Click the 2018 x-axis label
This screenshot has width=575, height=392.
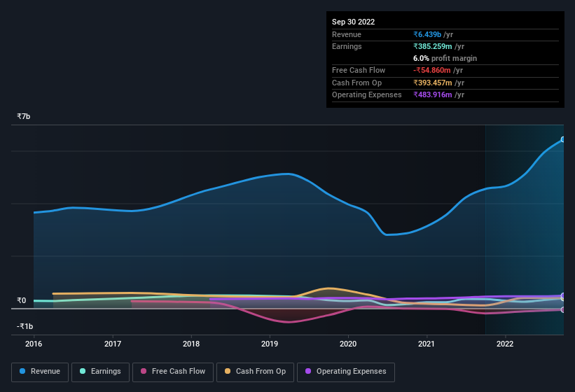(x=191, y=344)
